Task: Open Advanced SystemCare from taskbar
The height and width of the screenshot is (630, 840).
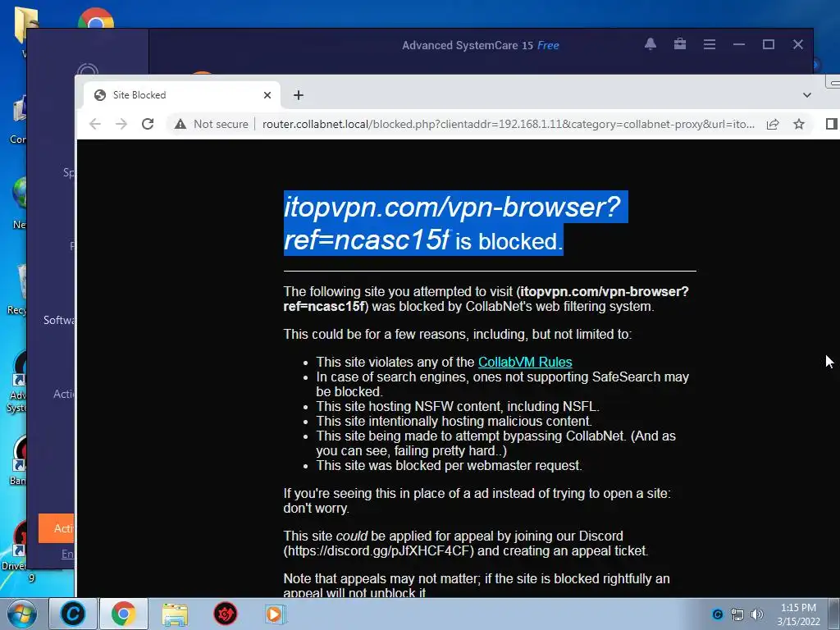Action: click(73, 614)
